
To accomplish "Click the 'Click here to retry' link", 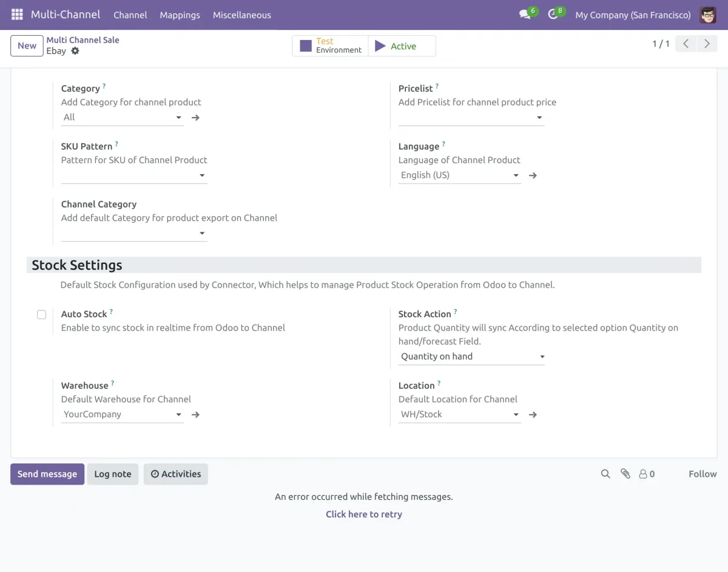I will [364, 514].
